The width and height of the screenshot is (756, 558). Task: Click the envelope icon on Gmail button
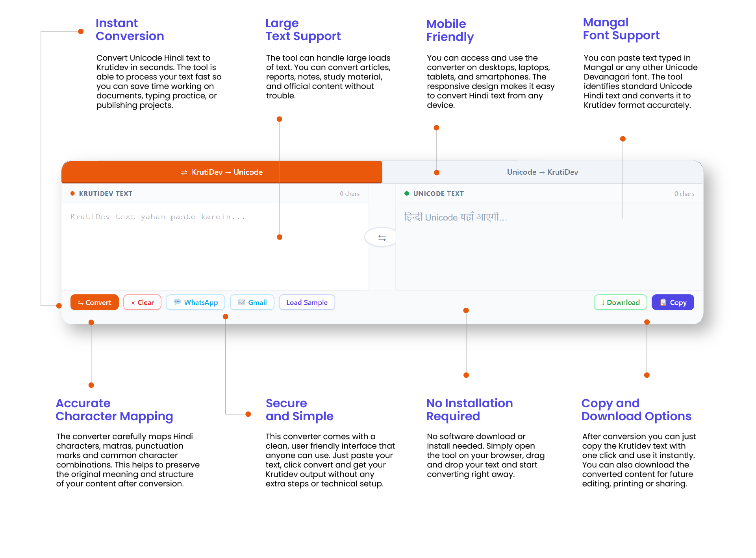click(241, 302)
